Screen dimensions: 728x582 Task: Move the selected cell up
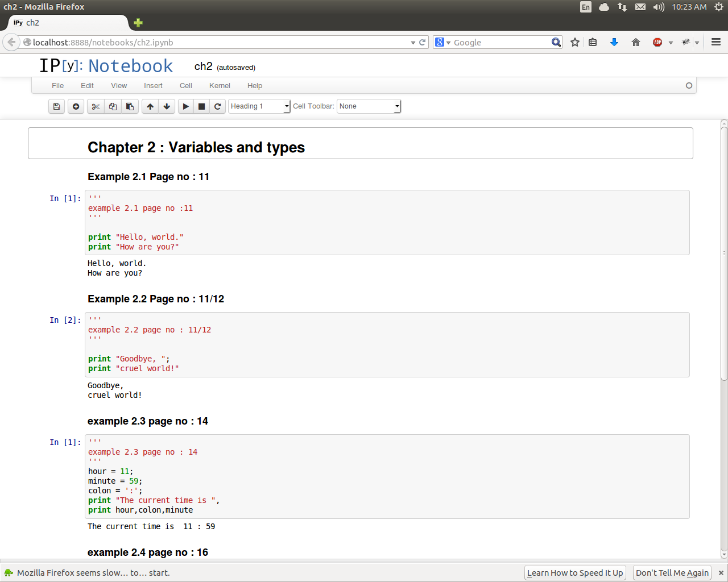point(150,106)
